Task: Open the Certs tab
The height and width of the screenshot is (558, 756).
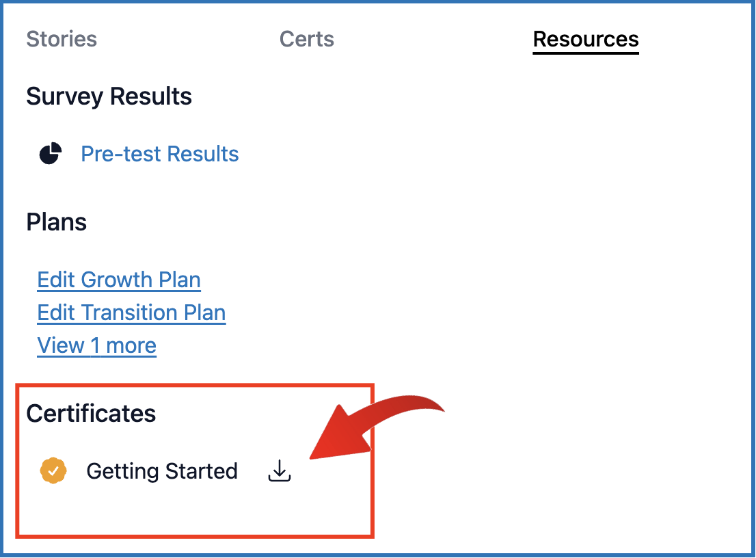Action: click(307, 39)
